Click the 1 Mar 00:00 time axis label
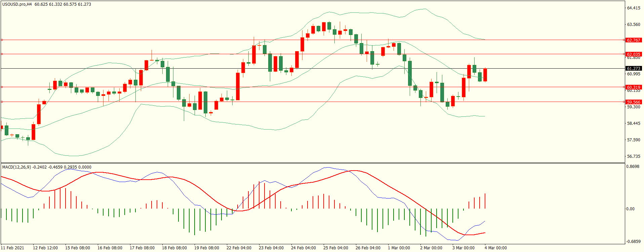This screenshot has height=252, width=644. pos(399,248)
